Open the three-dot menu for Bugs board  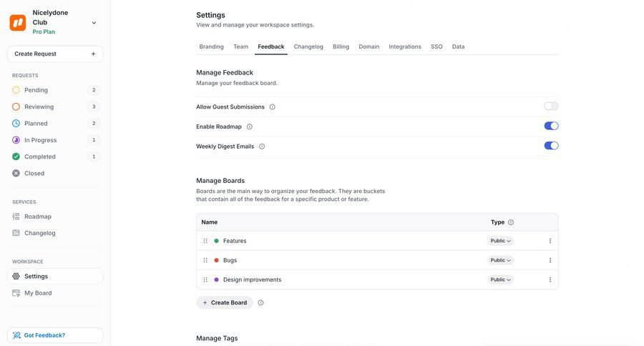550,260
